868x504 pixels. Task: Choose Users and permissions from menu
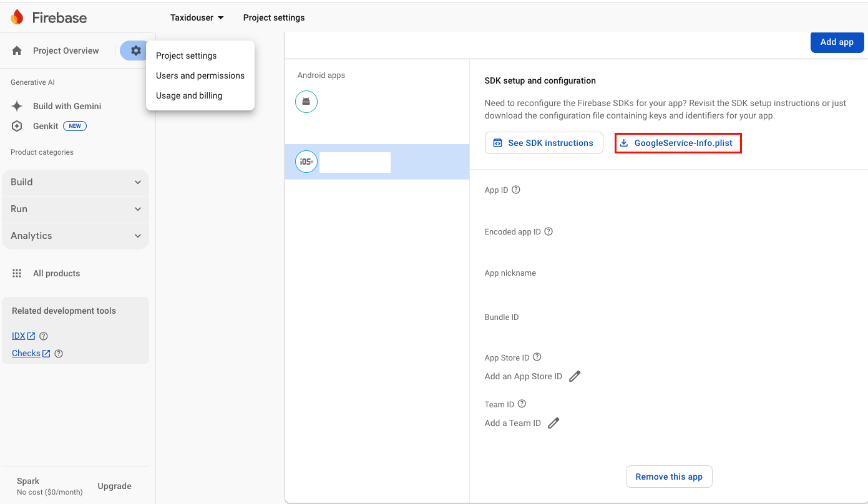tap(200, 75)
